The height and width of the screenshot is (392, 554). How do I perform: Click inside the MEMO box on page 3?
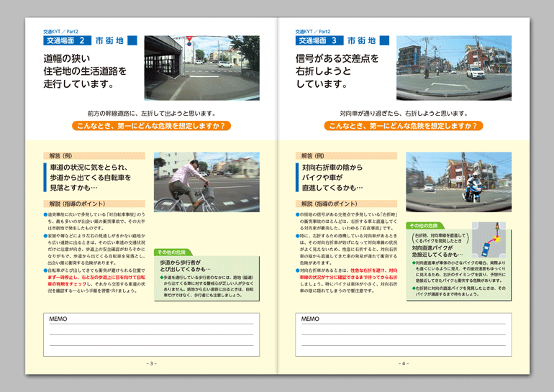click(x=152, y=334)
